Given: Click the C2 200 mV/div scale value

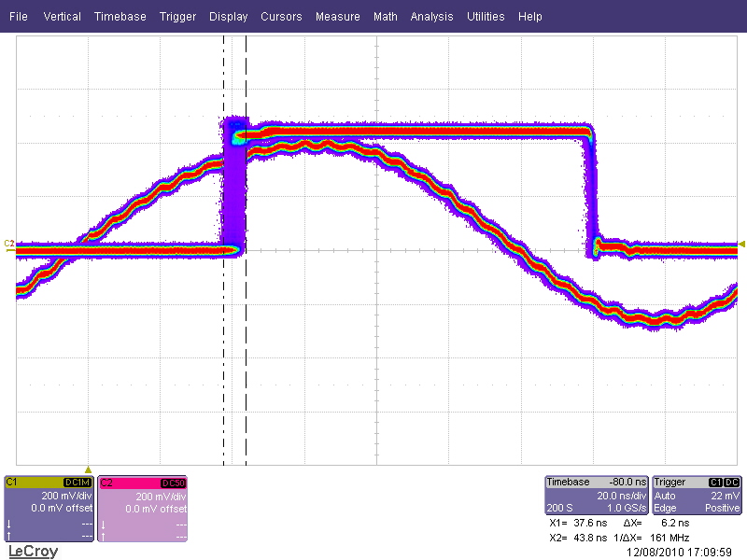Looking at the screenshot, I should pos(161,497).
